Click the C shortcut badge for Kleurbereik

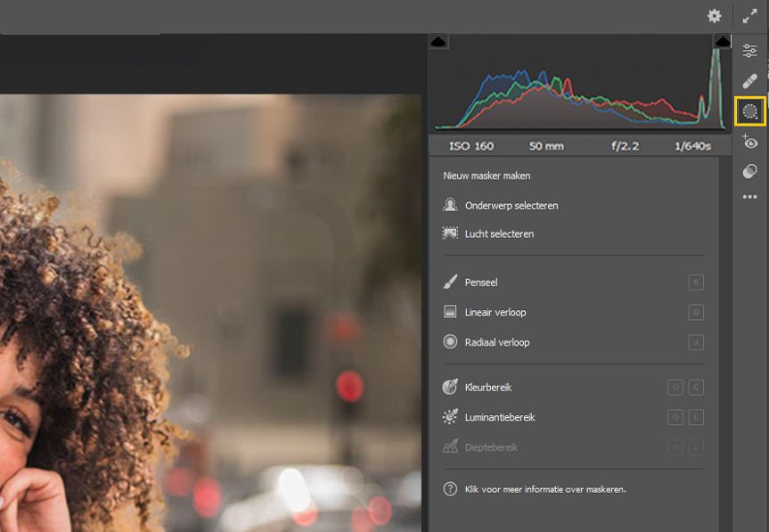coord(696,388)
